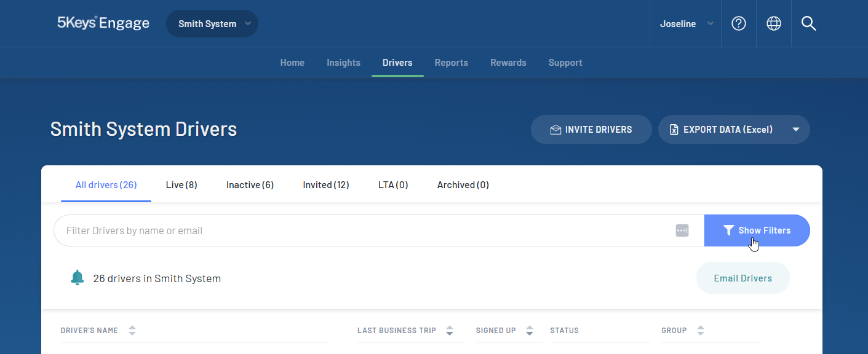Click the notification bell icon

[x=77, y=278]
